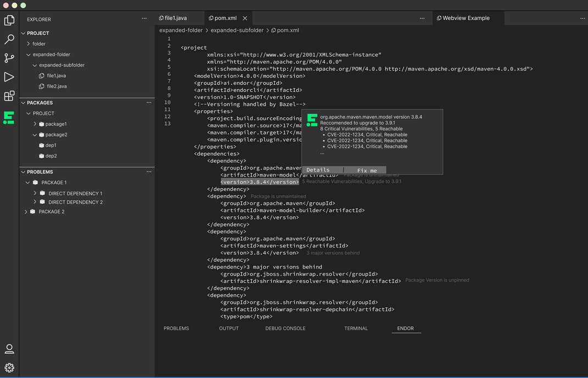Collapse the PACKAGES section

click(x=24, y=103)
